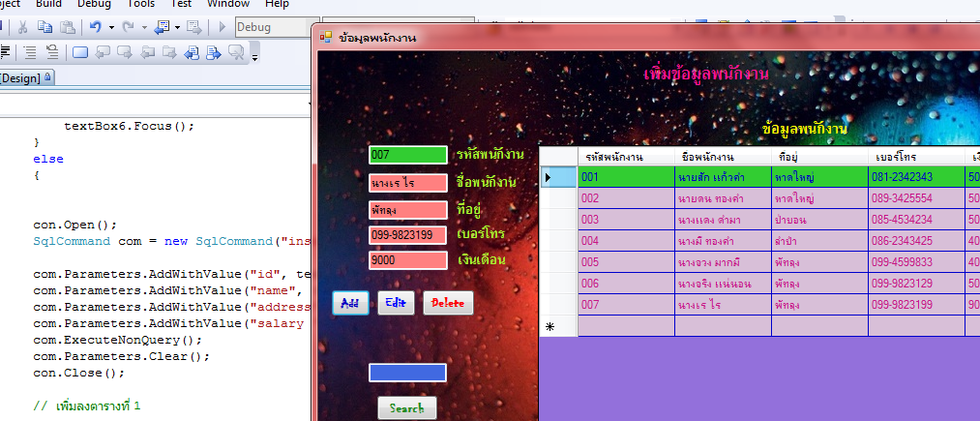Image resolution: width=980 pixels, height=421 pixels.
Task: Click the Comment out selected lines icon
Action: 29,52
